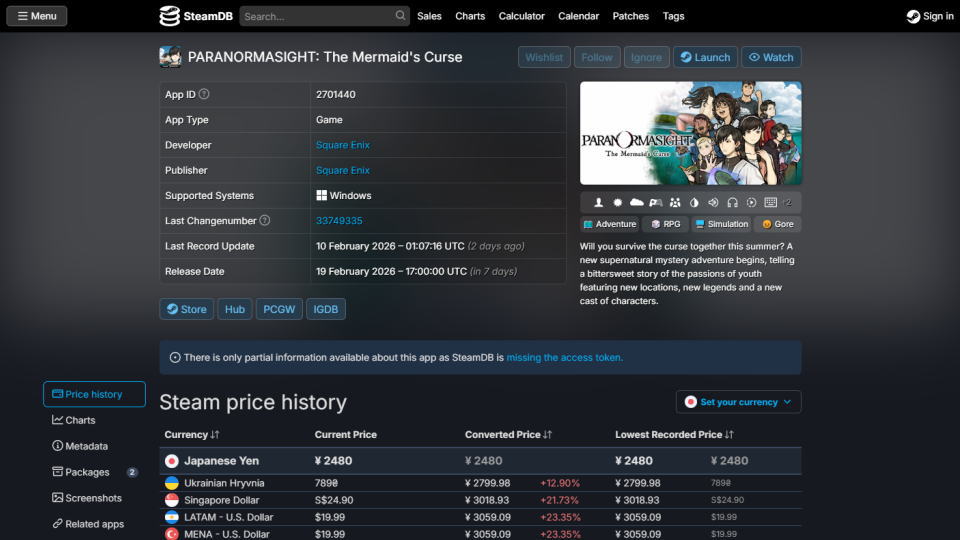Click the App ID help question icon

coord(204,94)
